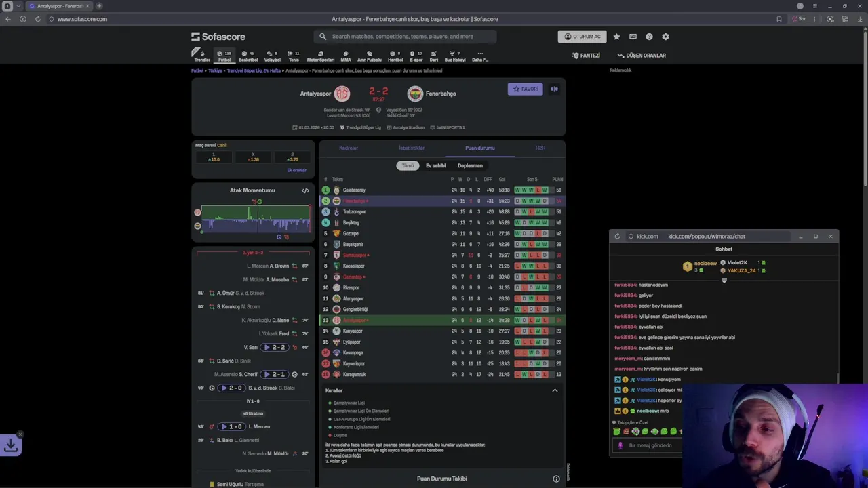The width and height of the screenshot is (868, 488).
Task: Open the DÜŞEN ORANLAR link
Action: click(x=642, y=56)
